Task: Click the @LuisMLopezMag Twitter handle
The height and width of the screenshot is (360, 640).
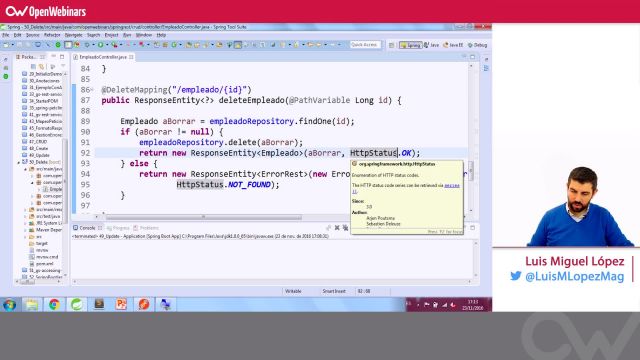Action: point(574,276)
